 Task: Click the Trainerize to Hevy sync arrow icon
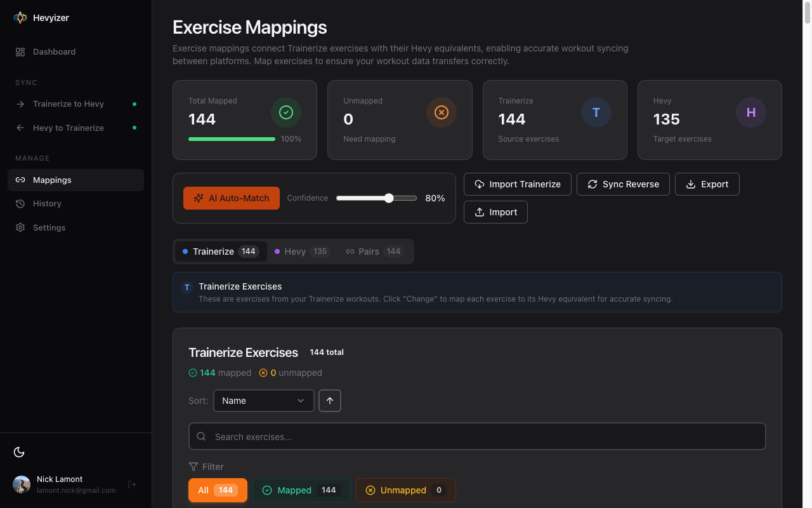[x=20, y=104]
